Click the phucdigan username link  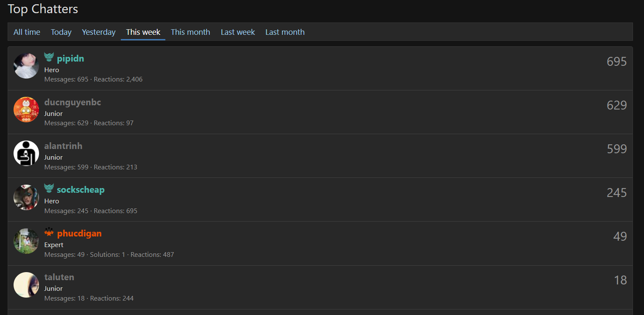(x=79, y=233)
